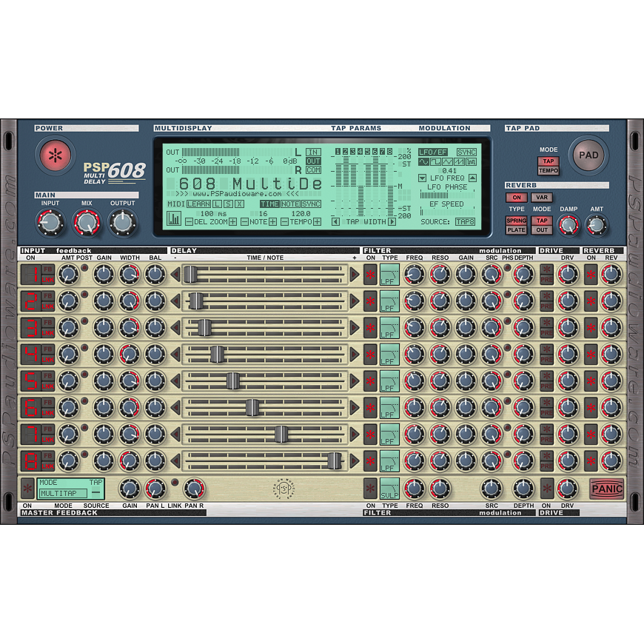Open the modulation SOURCE TAP8 selector
This screenshot has width=644, height=644.
[466, 222]
